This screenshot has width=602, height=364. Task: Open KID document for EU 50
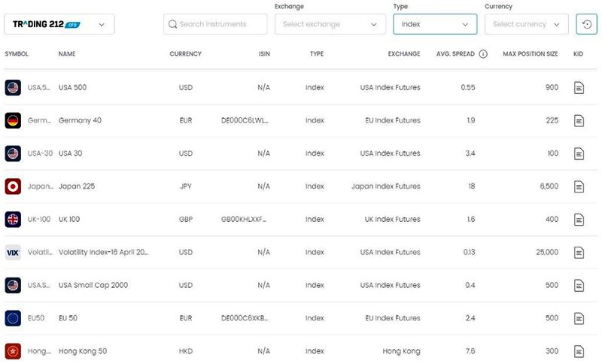[579, 319]
